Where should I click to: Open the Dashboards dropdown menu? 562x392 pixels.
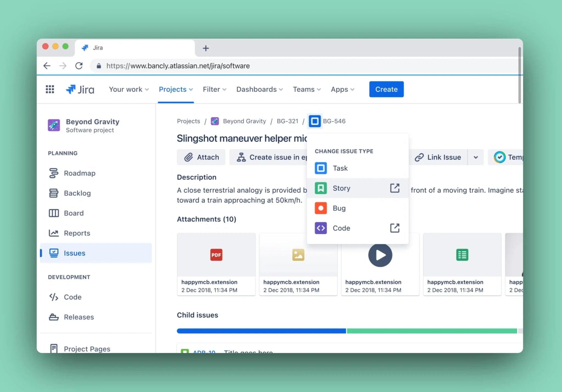[x=259, y=89]
